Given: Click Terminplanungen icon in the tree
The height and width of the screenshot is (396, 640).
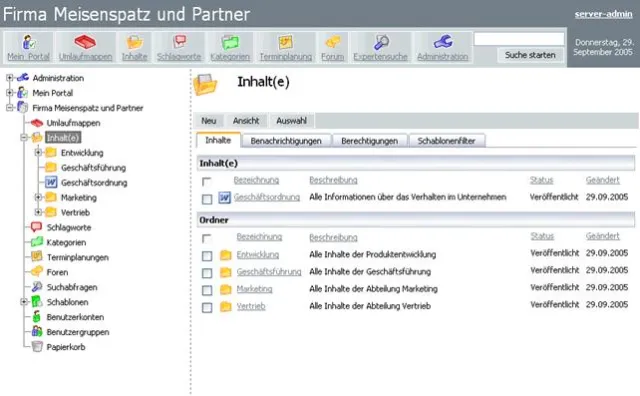Looking at the screenshot, I should pos(37,257).
